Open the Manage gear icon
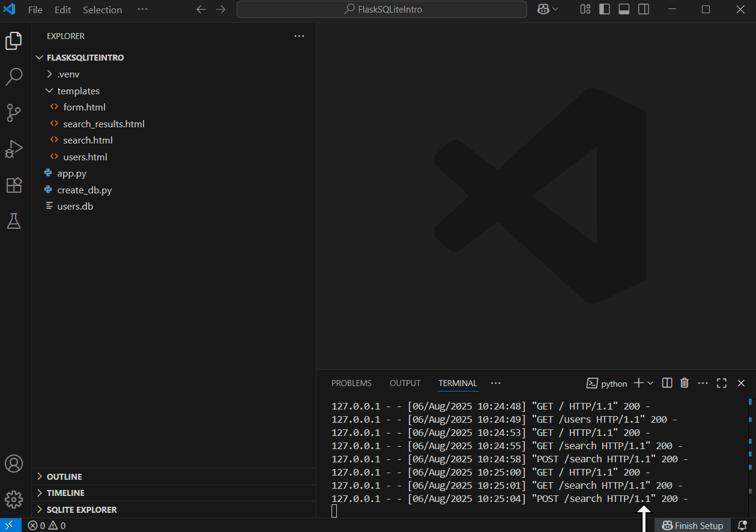The height and width of the screenshot is (532, 756). 14,499
